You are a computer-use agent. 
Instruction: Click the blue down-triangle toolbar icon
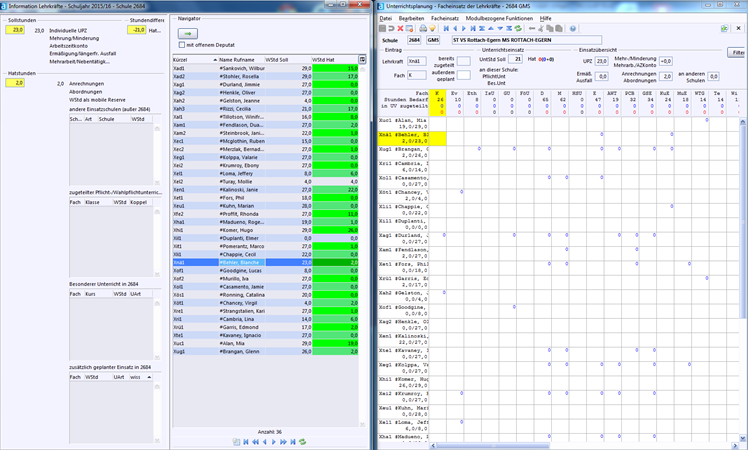pos(500,29)
